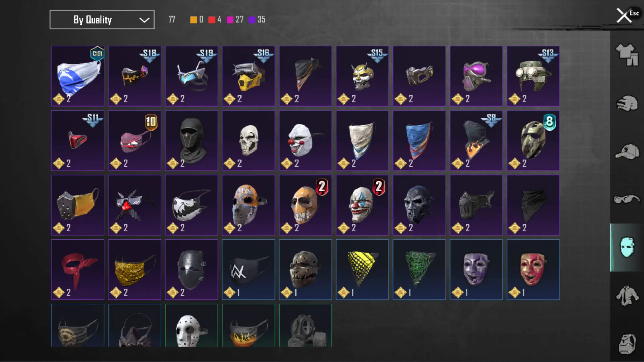Open the cap hats category icon
Viewport: 644px width, 362px height.
tap(627, 152)
